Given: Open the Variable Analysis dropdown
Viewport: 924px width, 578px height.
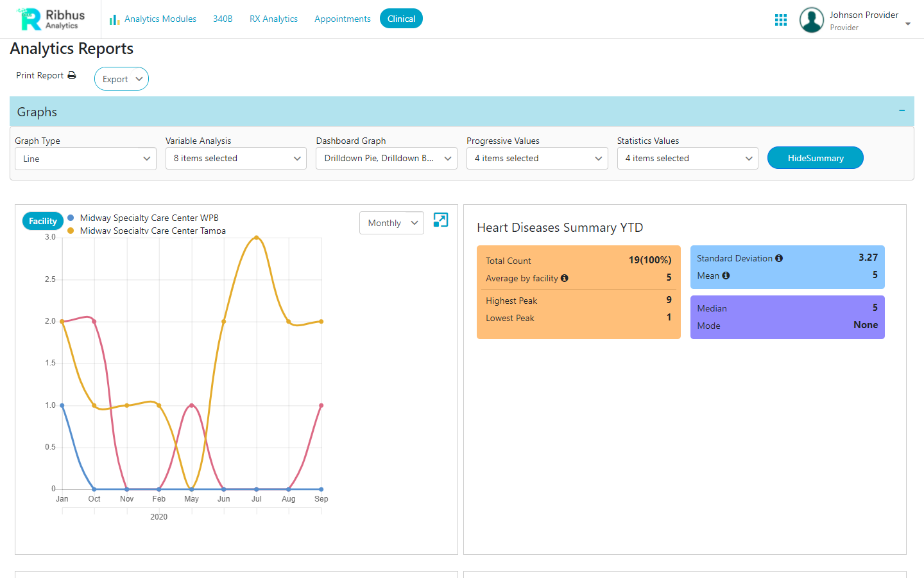Looking at the screenshot, I should click(x=235, y=158).
